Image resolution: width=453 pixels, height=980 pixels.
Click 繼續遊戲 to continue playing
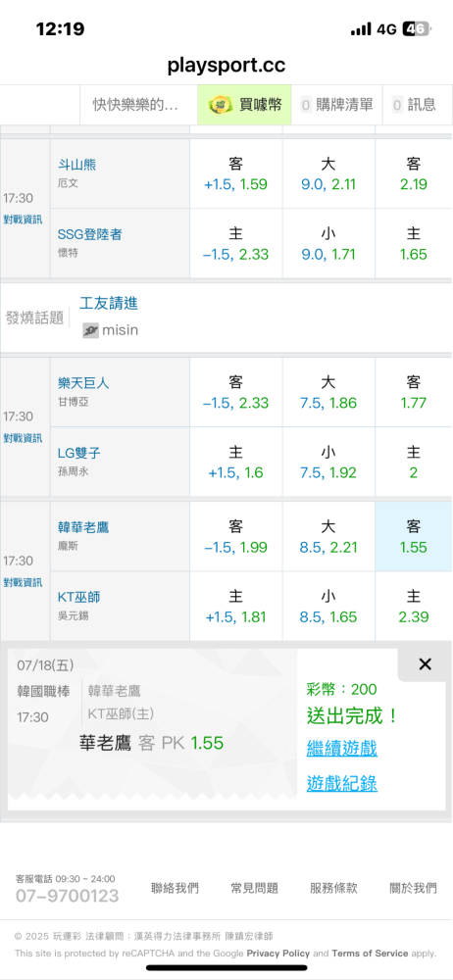341,748
